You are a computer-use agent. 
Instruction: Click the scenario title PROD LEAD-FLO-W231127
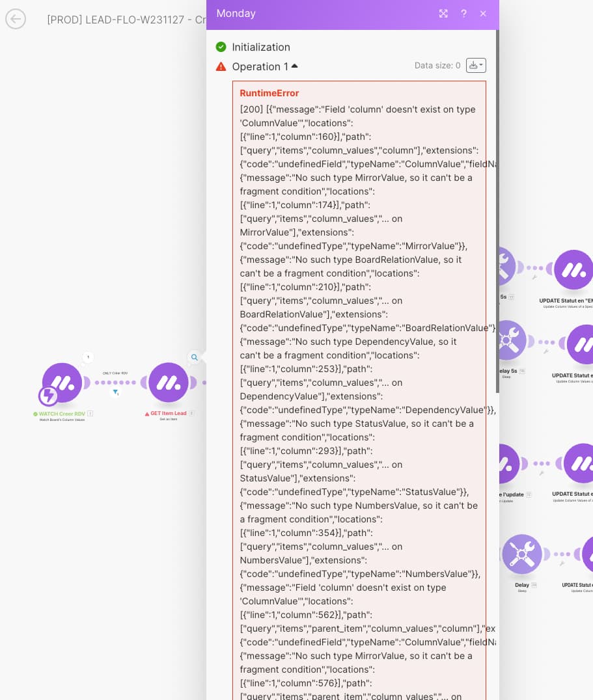pyautogui.click(x=126, y=20)
